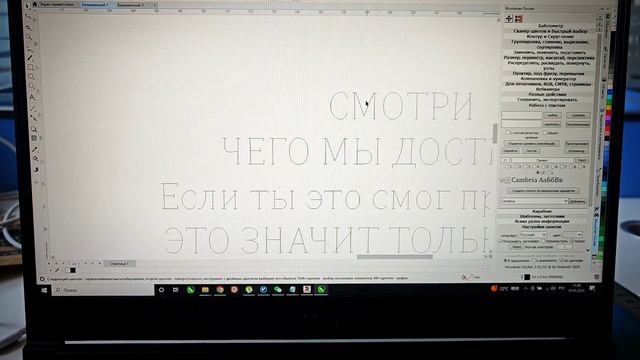
Task: Select the Ellipse tool
Action: [31, 77]
